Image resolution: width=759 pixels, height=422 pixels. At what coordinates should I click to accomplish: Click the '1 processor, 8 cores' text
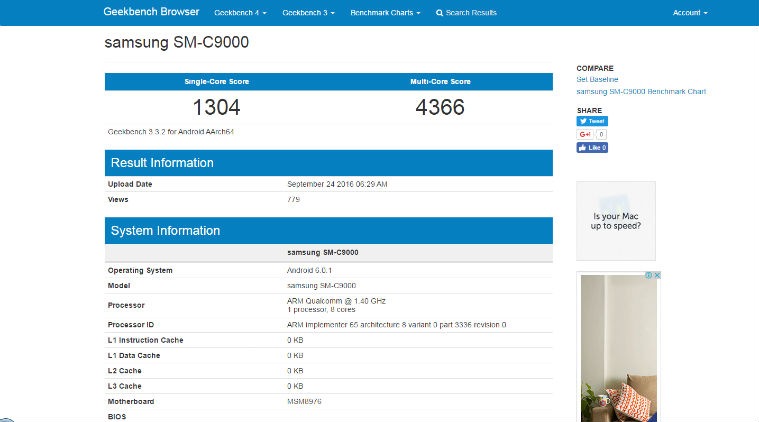[321, 310]
